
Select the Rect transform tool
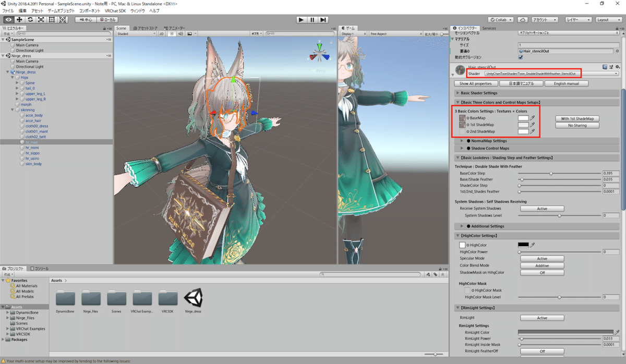tap(52, 19)
